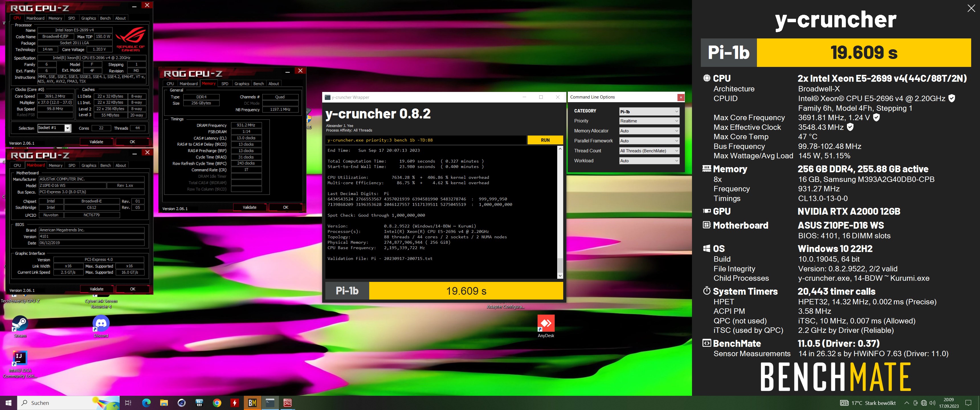The image size is (980, 410).
Task: Open the CATEGORY dropdown showing Pi-1b
Action: pyautogui.click(x=649, y=111)
